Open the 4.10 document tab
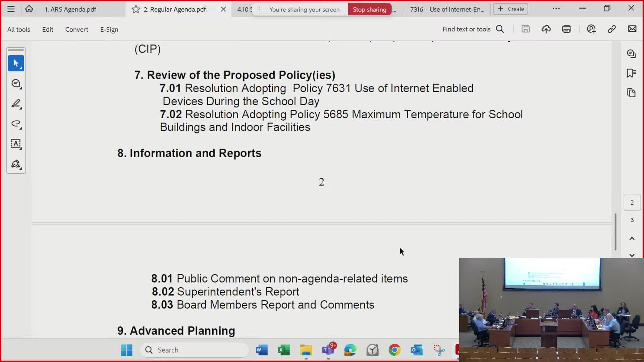Image resolution: width=644 pixels, height=362 pixels. 244,9
